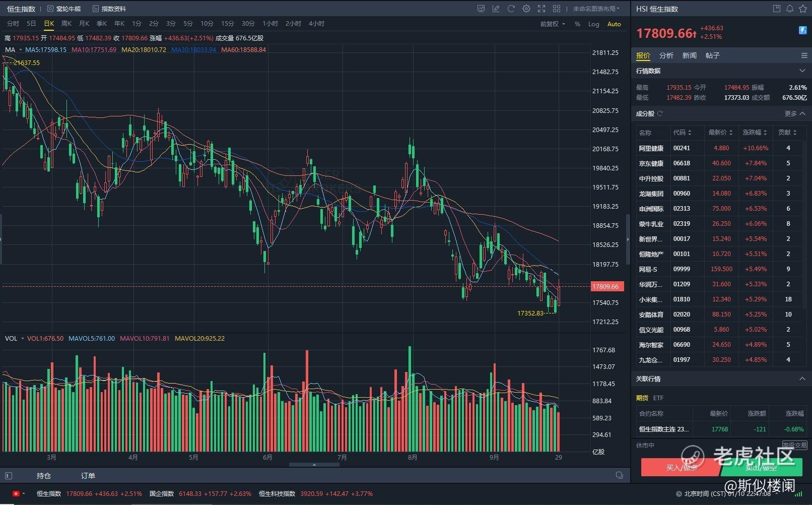Add HSI to favorites with star icon
The width and height of the screenshot is (812, 505).
point(803,9)
